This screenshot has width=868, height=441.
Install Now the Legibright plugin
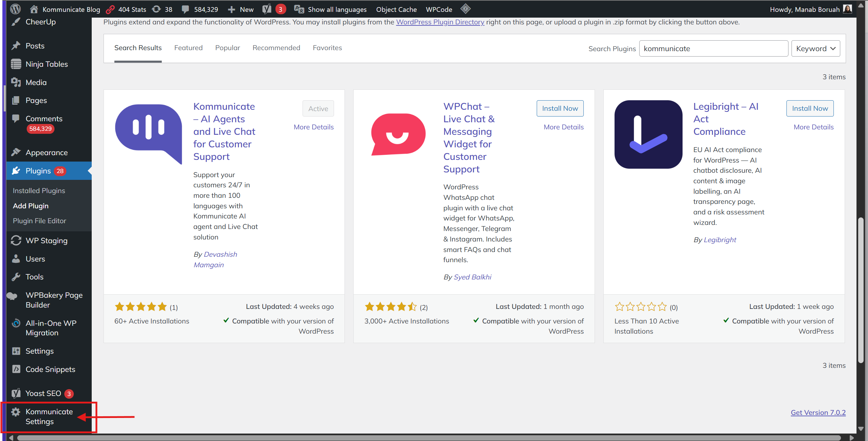810,108
